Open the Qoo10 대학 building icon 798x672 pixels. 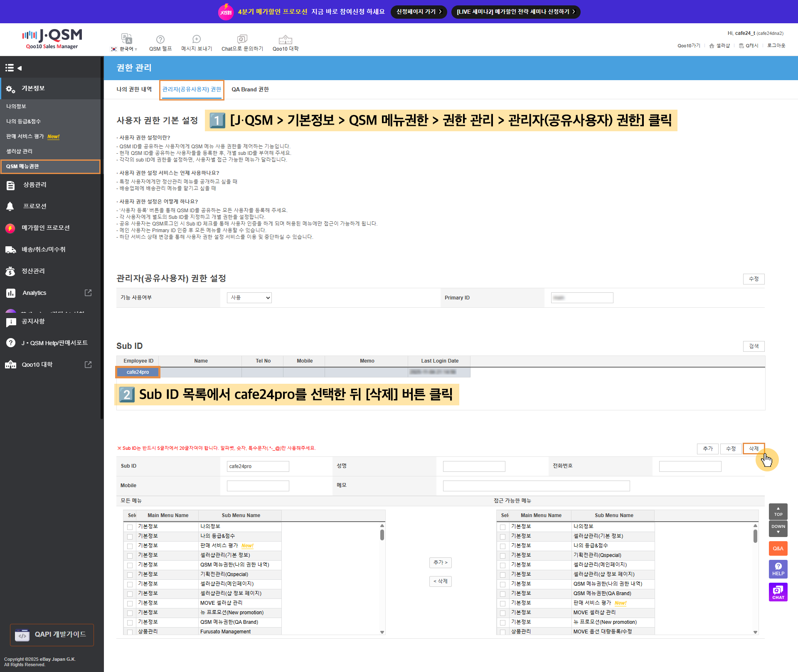tap(285, 39)
